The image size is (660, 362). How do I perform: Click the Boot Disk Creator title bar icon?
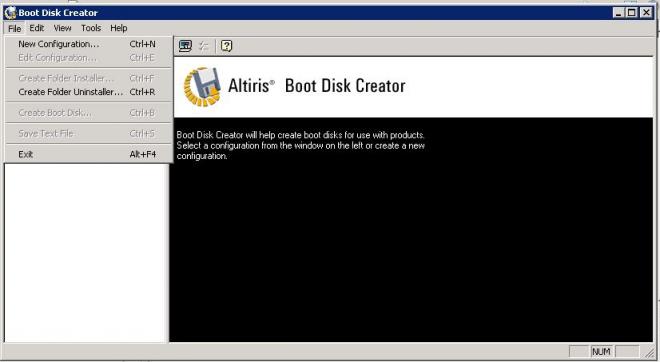coord(10,13)
